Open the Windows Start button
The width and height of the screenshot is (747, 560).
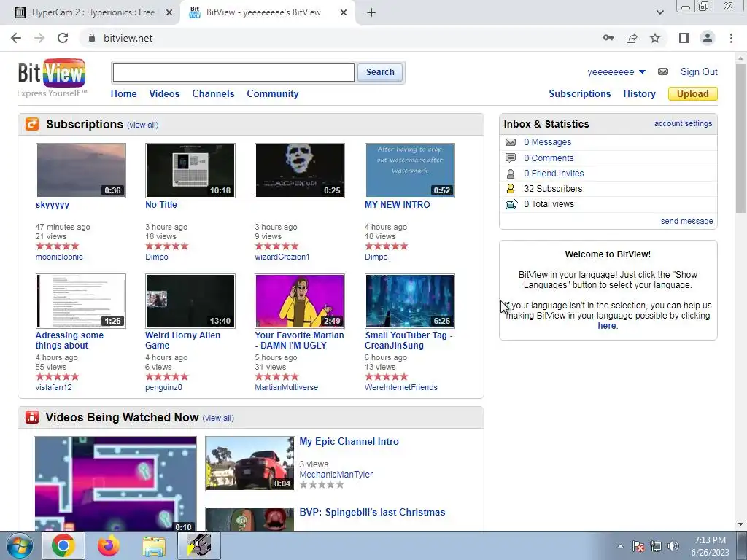coord(20,545)
